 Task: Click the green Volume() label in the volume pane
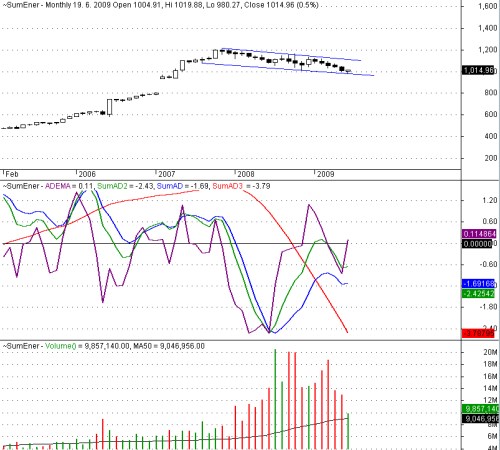point(60,346)
